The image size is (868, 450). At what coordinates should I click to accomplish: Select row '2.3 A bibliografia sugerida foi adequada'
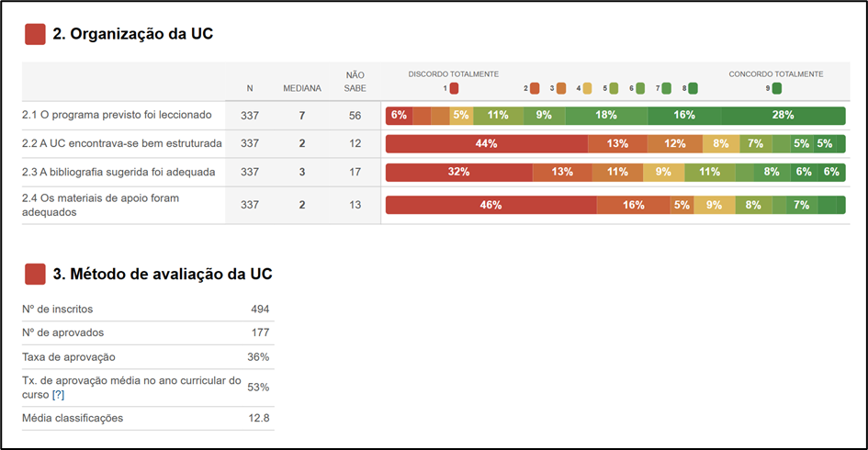coord(118,172)
